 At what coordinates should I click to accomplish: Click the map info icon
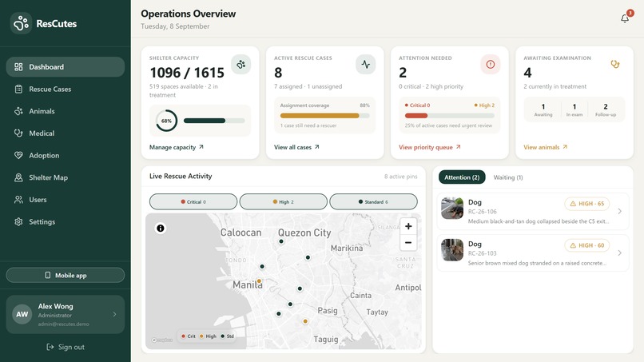(x=160, y=228)
